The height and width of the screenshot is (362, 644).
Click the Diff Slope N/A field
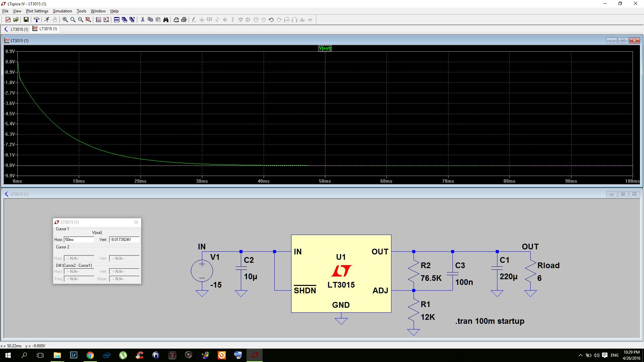pyautogui.click(x=124, y=279)
